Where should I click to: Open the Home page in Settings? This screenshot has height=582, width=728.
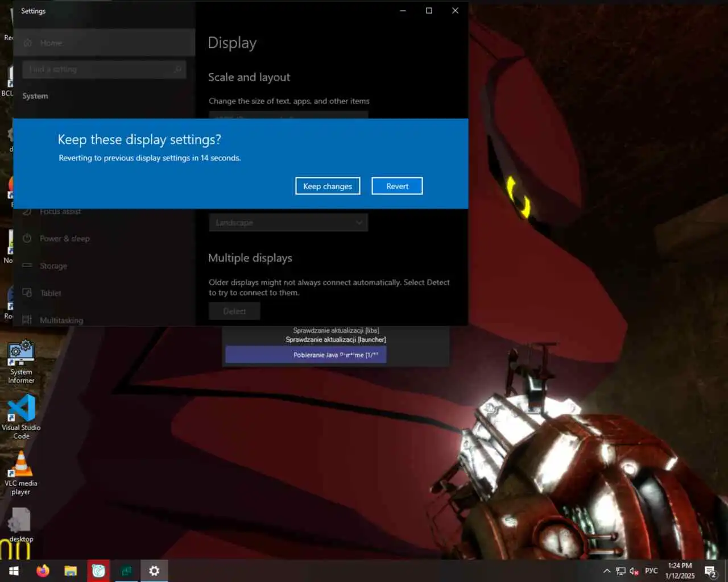point(104,43)
